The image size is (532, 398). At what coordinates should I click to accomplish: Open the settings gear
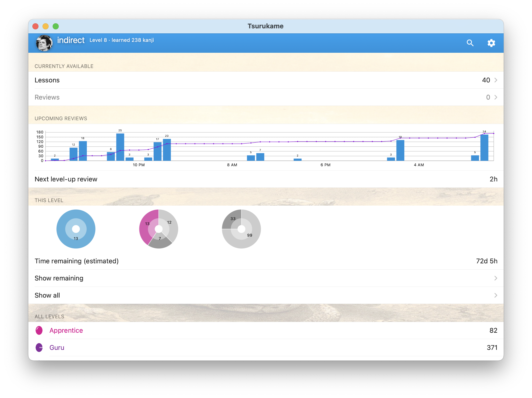point(491,43)
